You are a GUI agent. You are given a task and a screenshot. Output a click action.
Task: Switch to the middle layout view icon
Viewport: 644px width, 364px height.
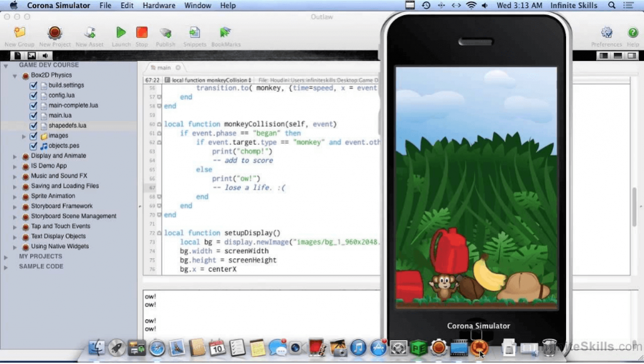(618, 55)
